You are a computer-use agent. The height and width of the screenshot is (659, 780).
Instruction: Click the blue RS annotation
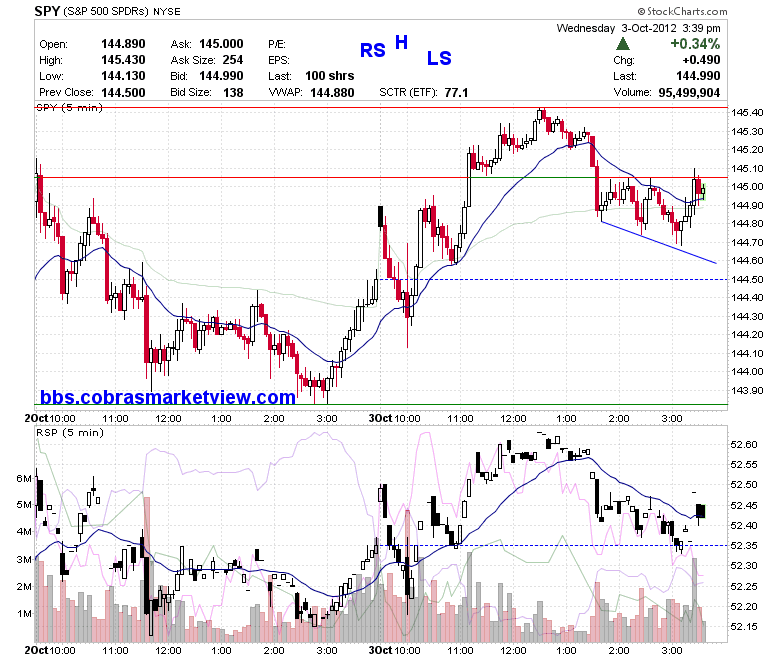coord(372,50)
